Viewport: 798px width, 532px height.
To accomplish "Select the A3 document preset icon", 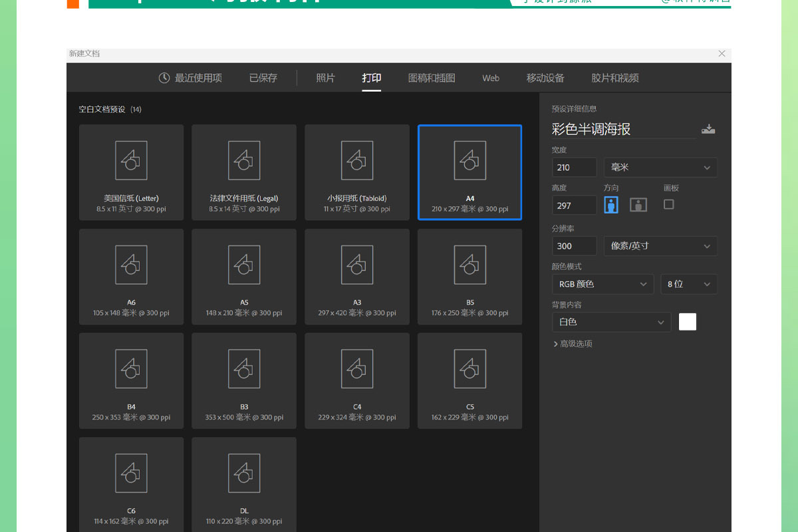I will (x=357, y=265).
